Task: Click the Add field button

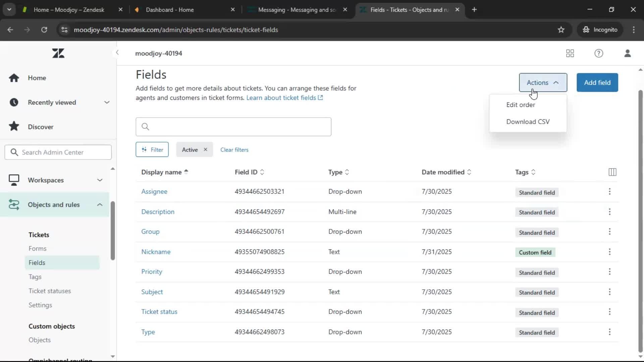Action: (597, 82)
